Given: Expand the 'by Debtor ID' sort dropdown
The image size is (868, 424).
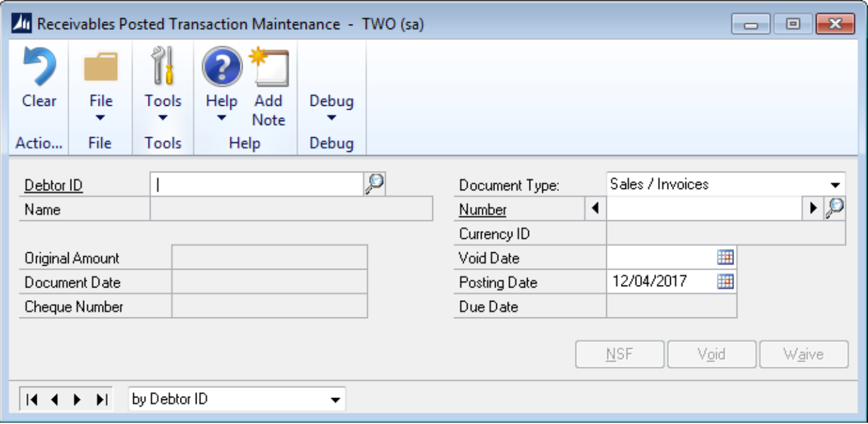Looking at the screenshot, I should click(x=335, y=400).
